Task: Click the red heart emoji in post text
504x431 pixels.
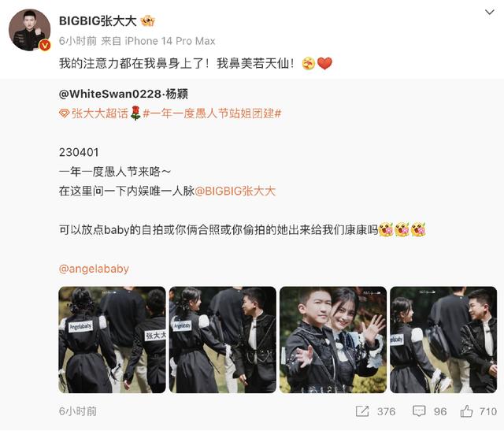Action: click(x=324, y=63)
